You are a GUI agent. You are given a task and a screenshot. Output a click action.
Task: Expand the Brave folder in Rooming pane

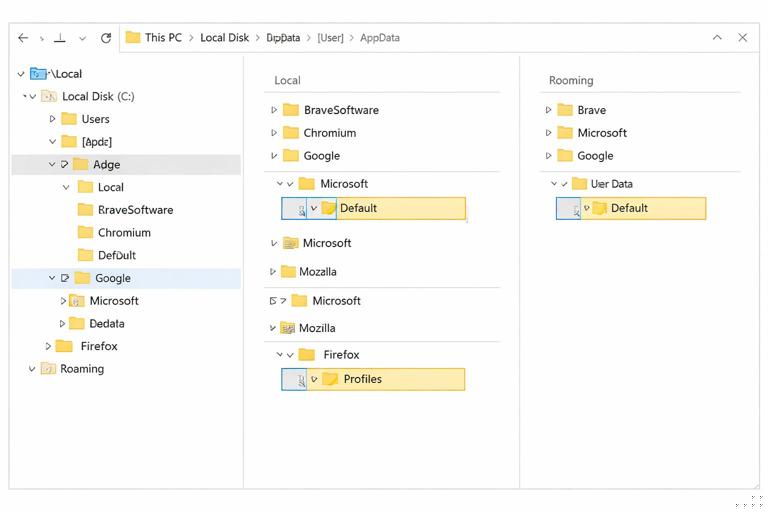(549, 110)
